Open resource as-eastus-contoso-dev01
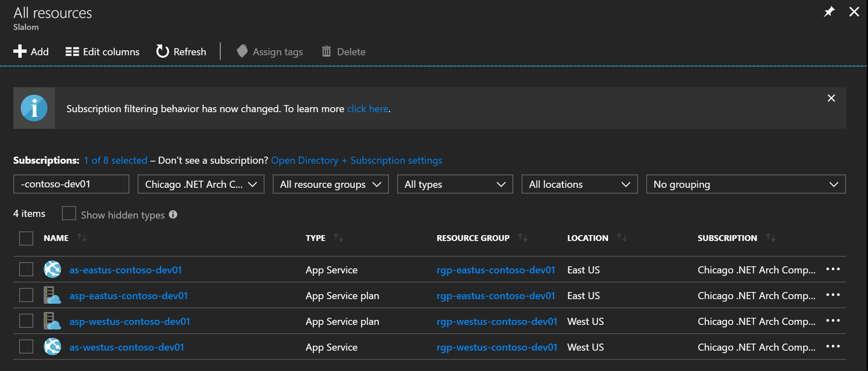Viewport: 868px width, 371px height. (x=126, y=270)
